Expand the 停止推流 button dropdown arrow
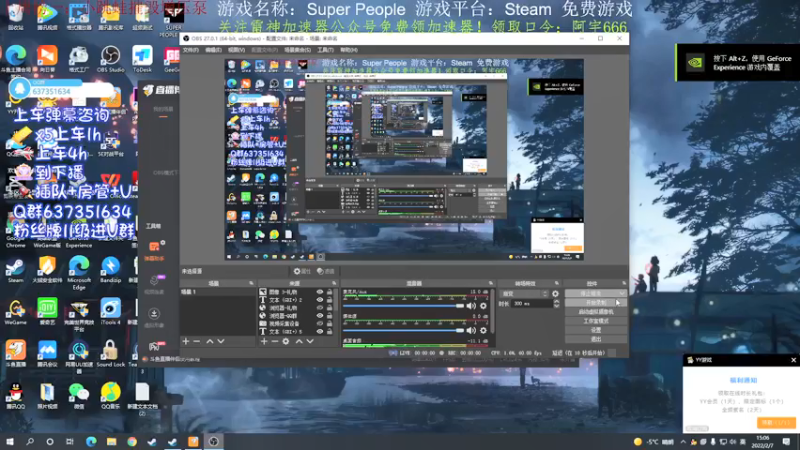 click(622, 293)
